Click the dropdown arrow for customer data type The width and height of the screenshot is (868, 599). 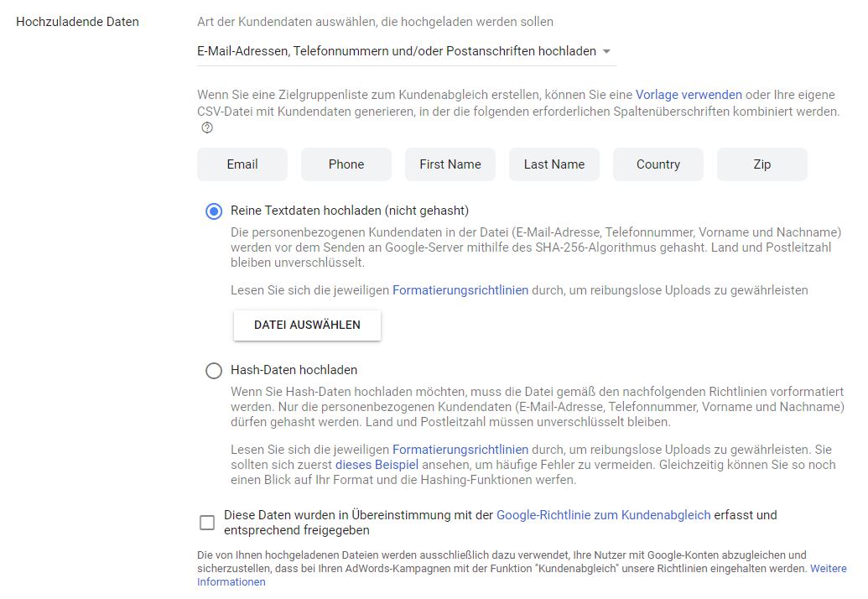606,51
